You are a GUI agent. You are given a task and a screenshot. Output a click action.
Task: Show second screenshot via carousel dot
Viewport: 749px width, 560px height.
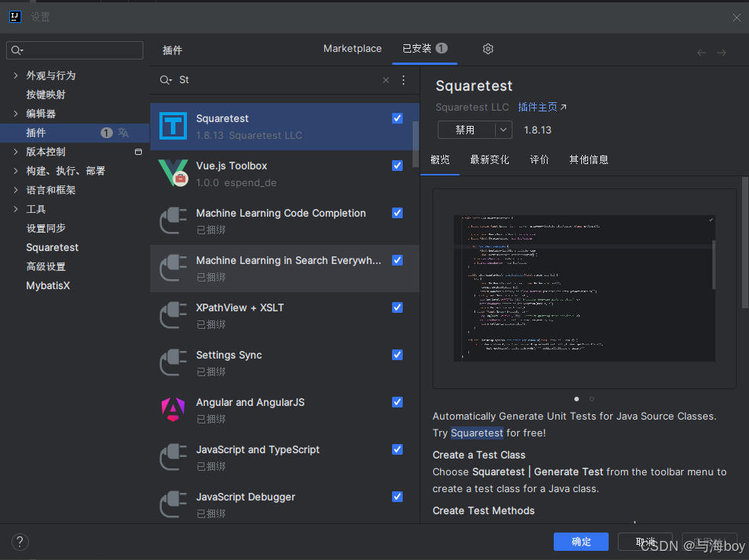click(x=591, y=398)
